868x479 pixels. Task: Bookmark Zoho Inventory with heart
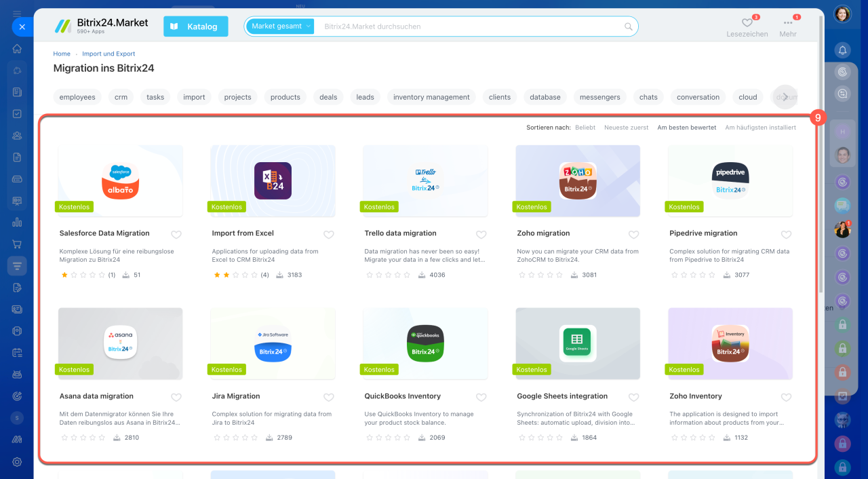click(x=787, y=398)
